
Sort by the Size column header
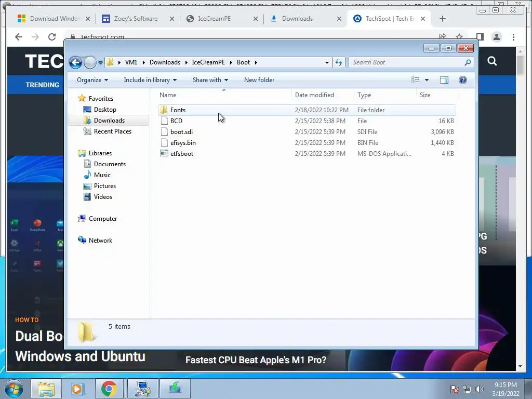(x=437, y=95)
